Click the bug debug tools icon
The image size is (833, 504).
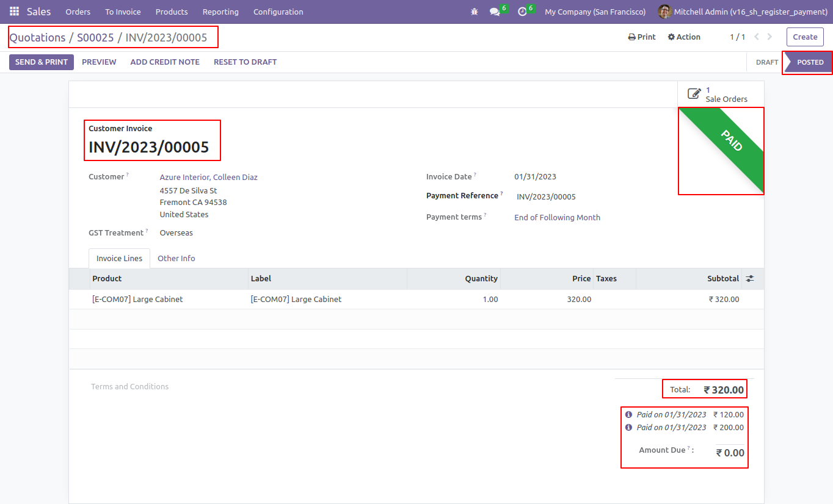coord(475,12)
